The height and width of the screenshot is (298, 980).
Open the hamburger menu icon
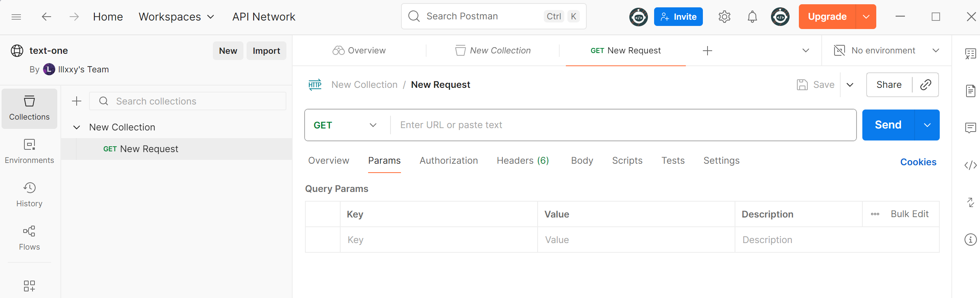click(16, 17)
